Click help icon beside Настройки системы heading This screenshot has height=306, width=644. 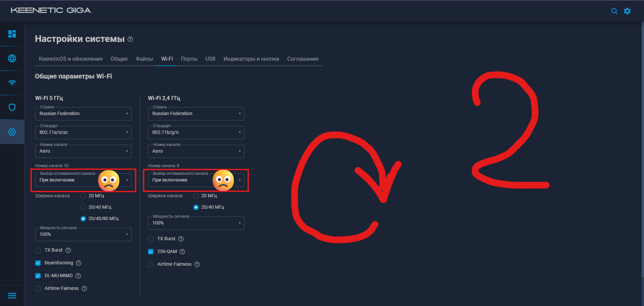(131, 39)
